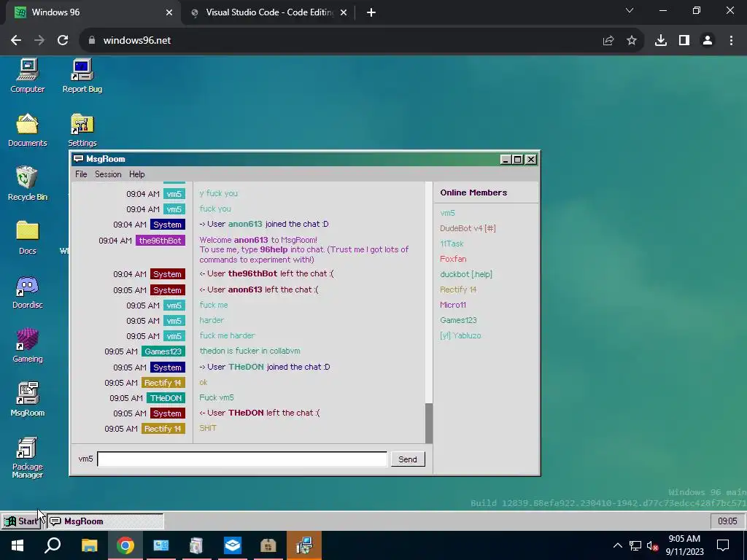This screenshot has width=747, height=560.
Task: Open the Help menu in MsgRoom
Action: click(x=136, y=174)
